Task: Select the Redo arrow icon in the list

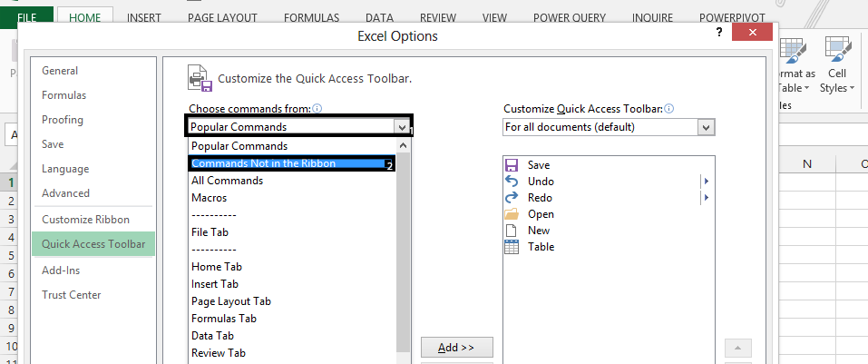Action: (512, 197)
